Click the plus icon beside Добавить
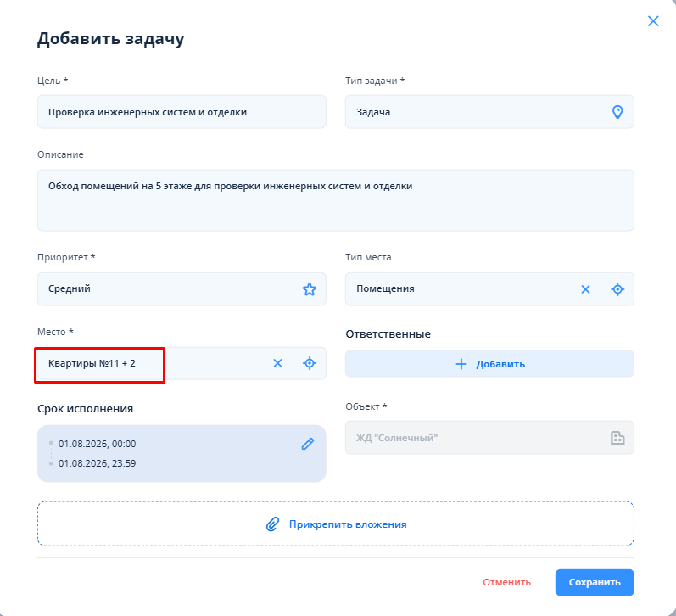 461,364
